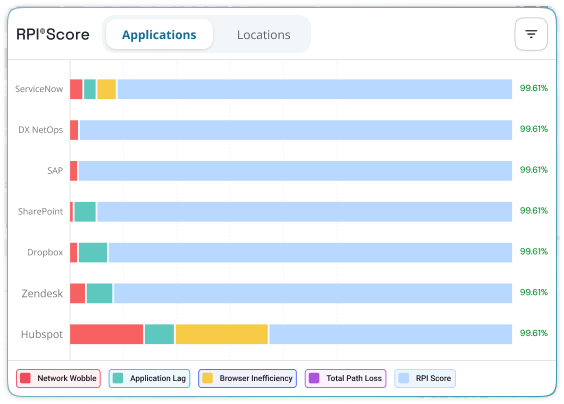Click the 99.61% value for Hubspot
This screenshot has height=404, width=564.
tap(534, 333)
